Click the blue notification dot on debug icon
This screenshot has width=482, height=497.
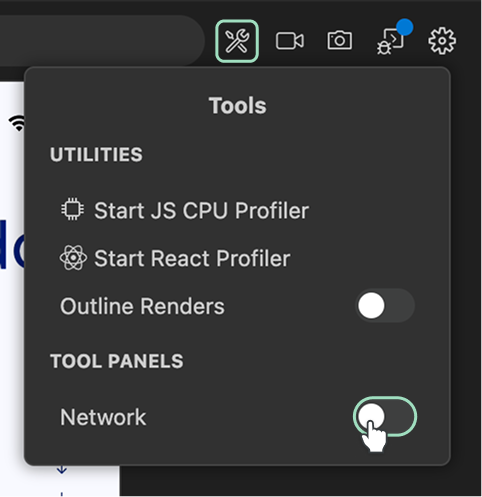tap(405, 27)
